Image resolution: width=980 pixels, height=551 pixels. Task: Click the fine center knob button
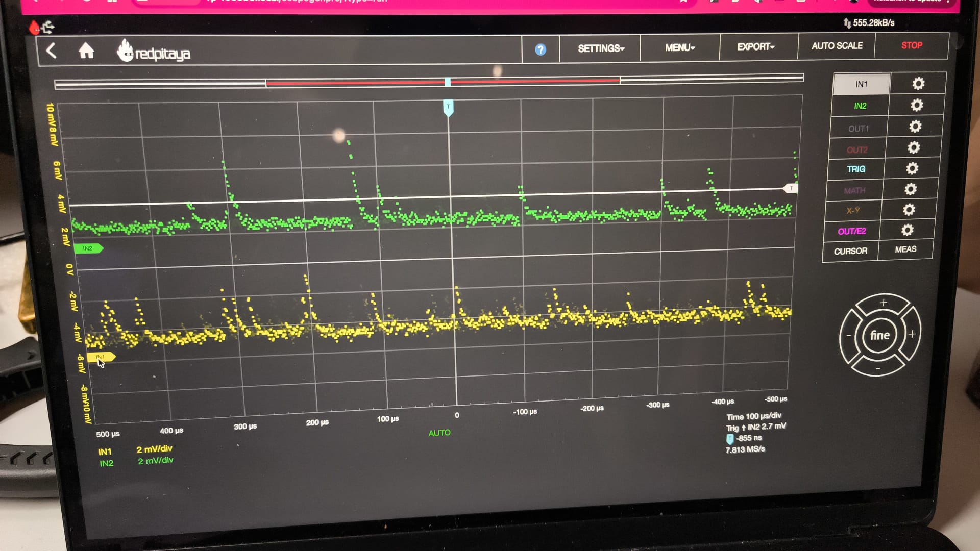879,335
